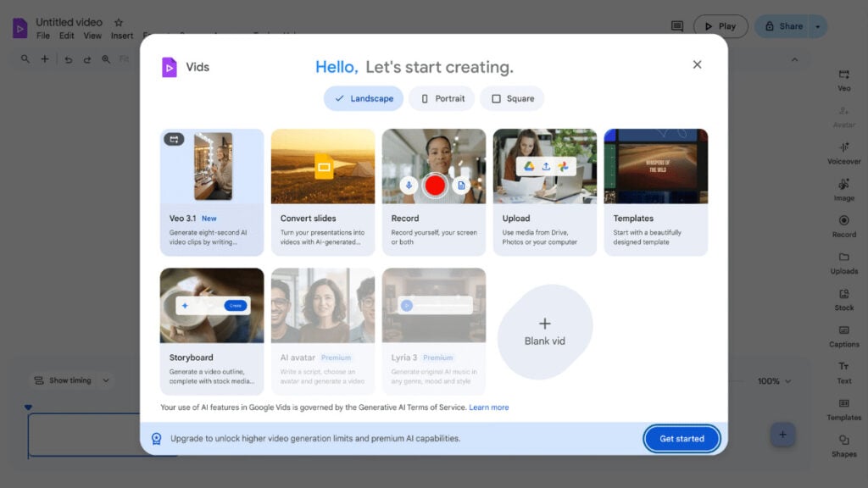Open the comments icon
The width and height of the screenshot is (868, 488).
point(677,26)
